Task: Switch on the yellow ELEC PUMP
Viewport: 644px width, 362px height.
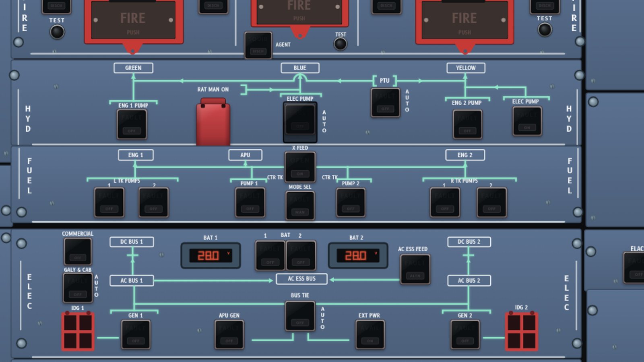Action: pyautogui.click(x=527, y=121)
